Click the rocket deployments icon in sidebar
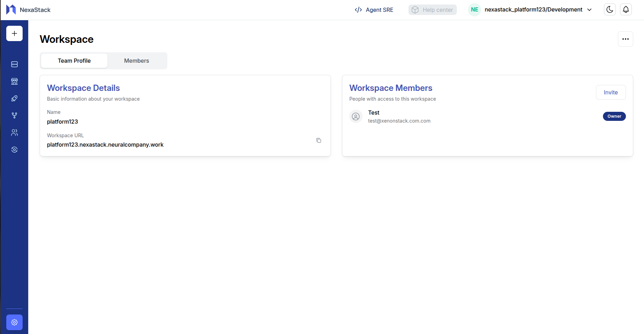Screen dimensions: 644x334 pyautogui.click(x=14, y=98)
